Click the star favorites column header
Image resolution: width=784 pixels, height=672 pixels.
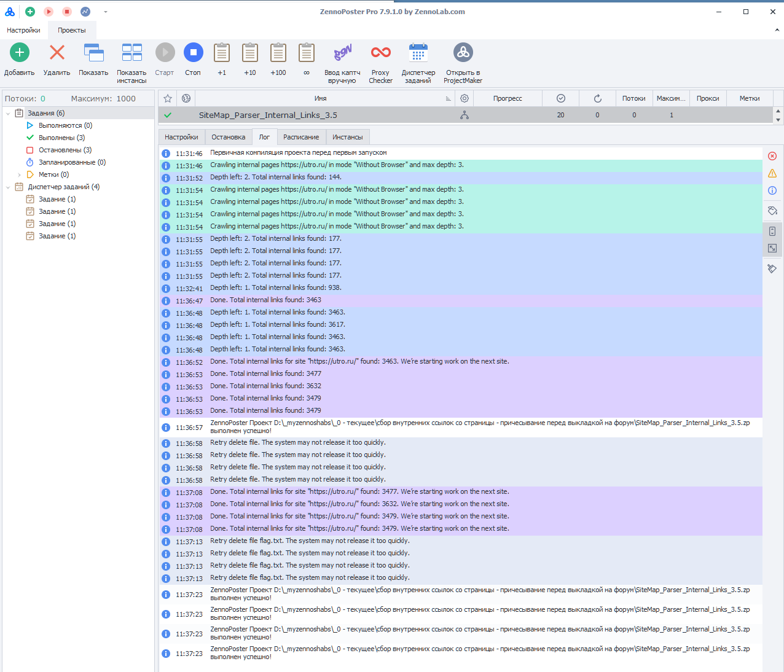pos(168,98)
